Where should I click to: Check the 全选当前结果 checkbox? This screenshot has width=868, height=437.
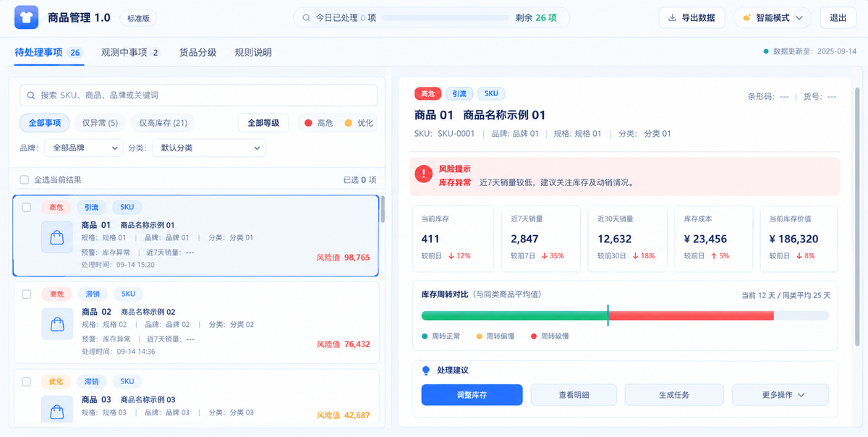point(25,179)
